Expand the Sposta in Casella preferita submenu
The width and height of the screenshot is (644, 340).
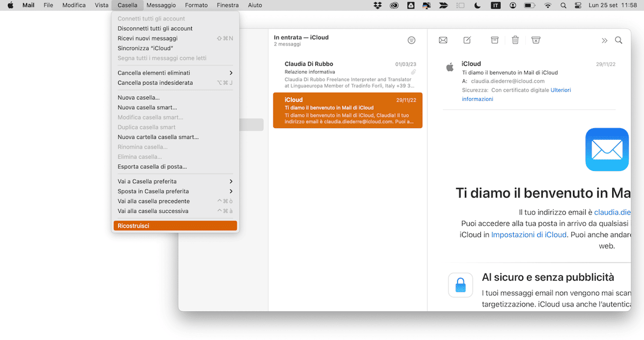(x=175, y=191)
